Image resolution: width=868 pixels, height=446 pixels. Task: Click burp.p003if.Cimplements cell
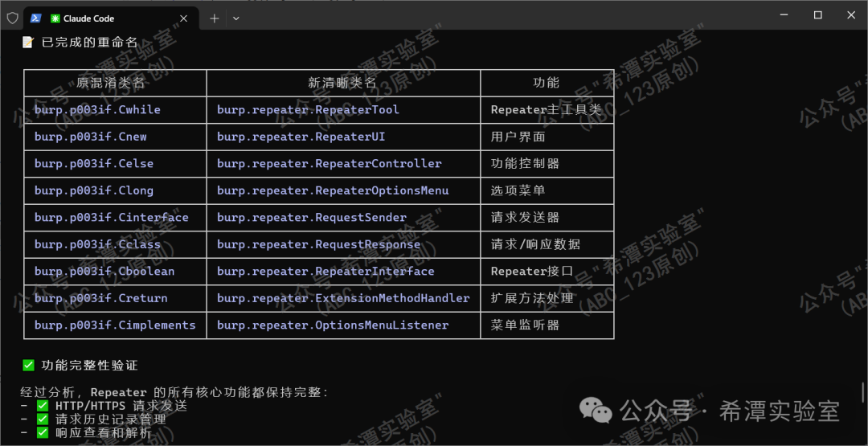[115, 325]
